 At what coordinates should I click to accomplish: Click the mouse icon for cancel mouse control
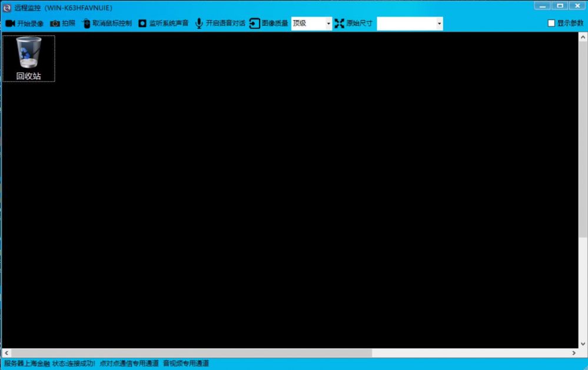tap(87, 24)
